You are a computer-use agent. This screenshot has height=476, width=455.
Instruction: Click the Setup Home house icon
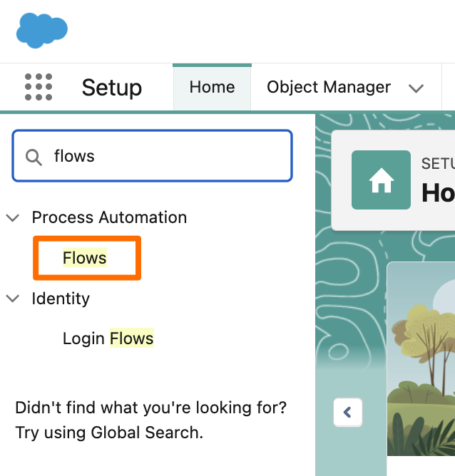(381, 180)
